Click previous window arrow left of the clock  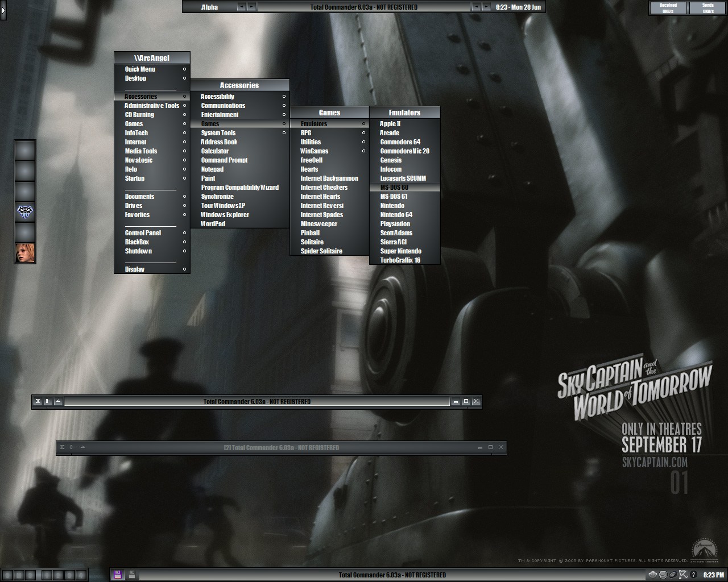pos(476,7)
